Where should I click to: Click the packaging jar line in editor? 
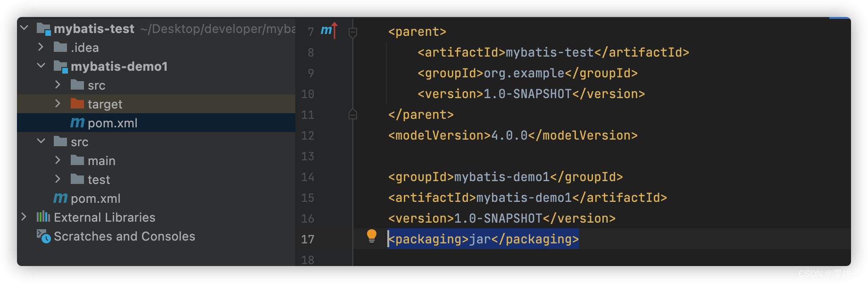pos(484,239)
